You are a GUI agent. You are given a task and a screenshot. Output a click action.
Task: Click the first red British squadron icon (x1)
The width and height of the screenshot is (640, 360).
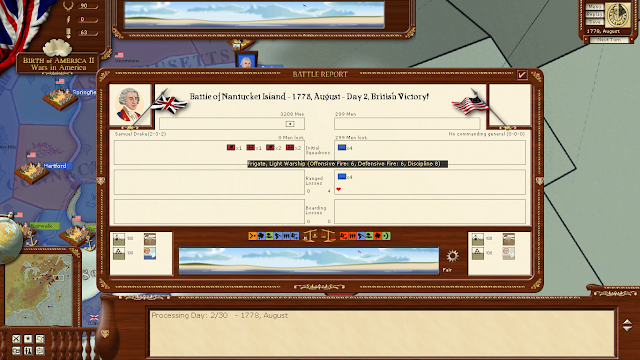231,148
